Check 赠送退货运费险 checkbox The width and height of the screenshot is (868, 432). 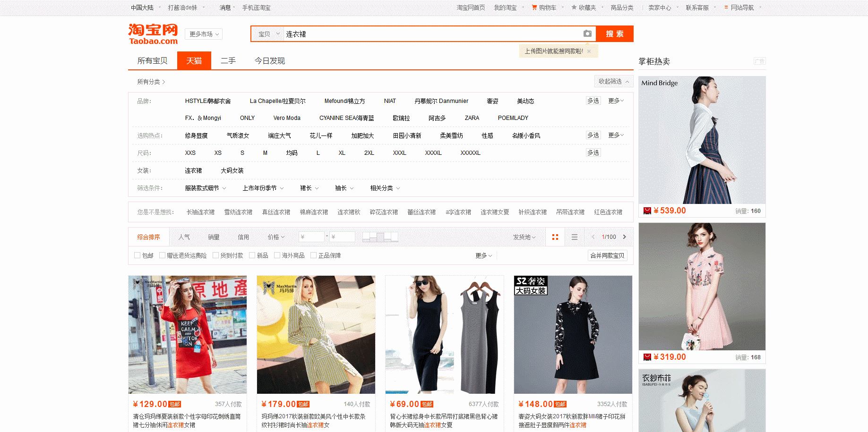[x=162, y=255]
